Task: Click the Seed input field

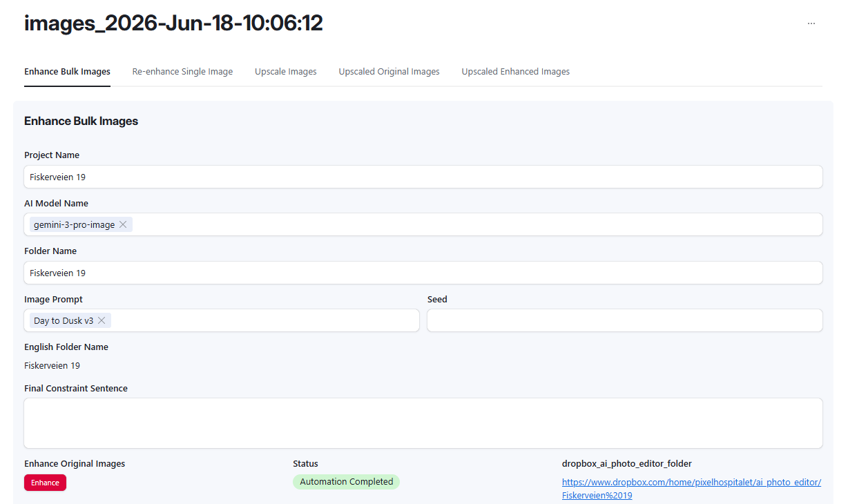Action: tap(625, 320)
